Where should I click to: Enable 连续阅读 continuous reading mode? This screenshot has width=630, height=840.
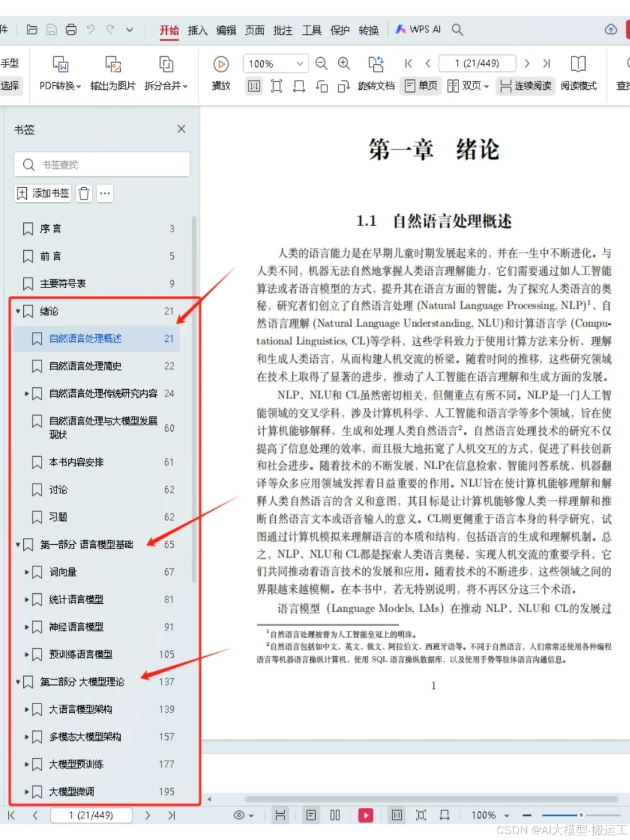[x=524, y=86]
